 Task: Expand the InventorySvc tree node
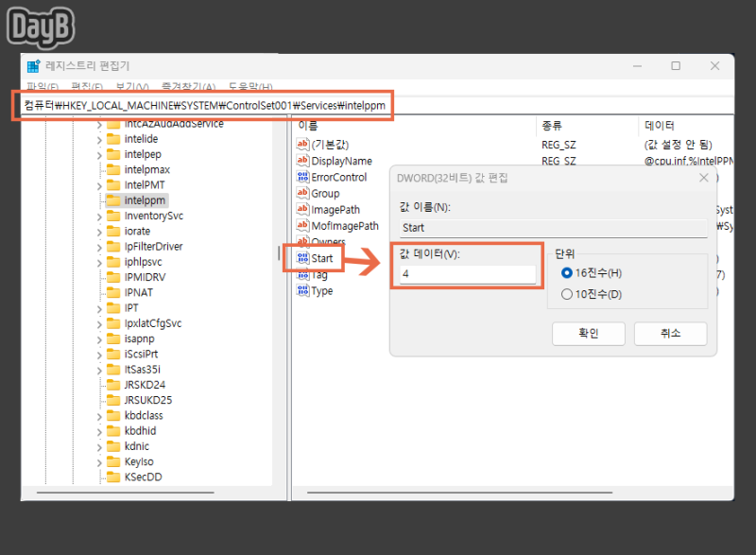point(99,217)
